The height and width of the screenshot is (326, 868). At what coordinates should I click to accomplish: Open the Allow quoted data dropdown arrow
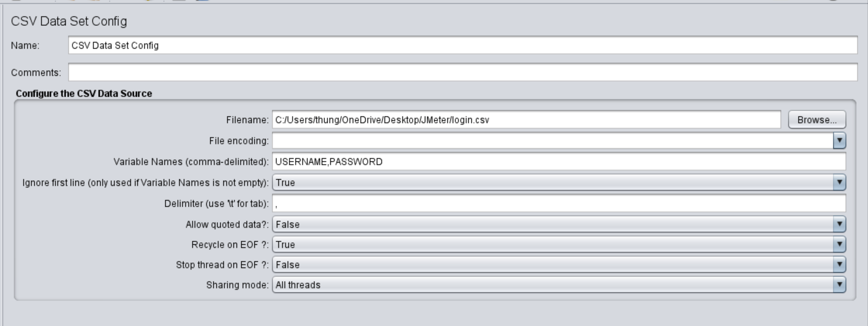pos(839,224)
